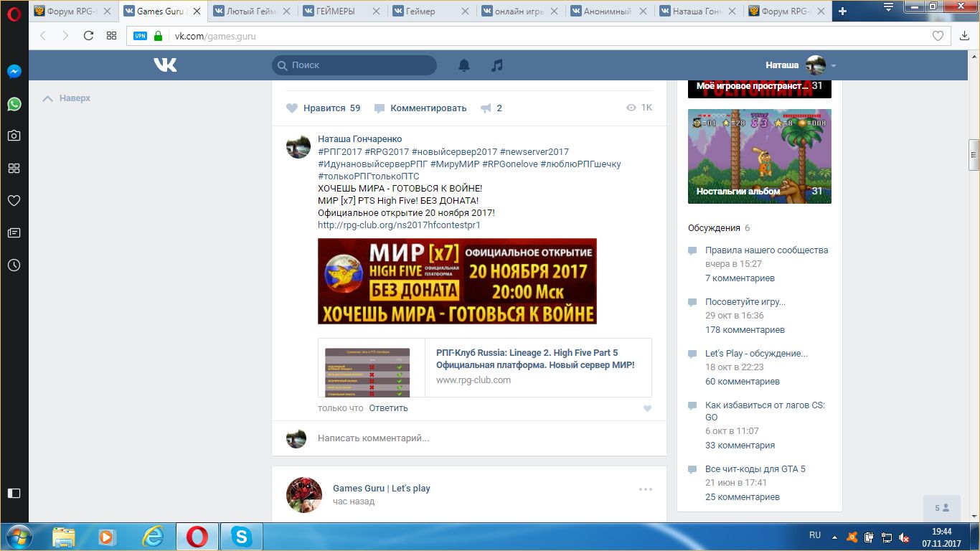Open the VK music player
Screen dimensions: 980x551
497,65
